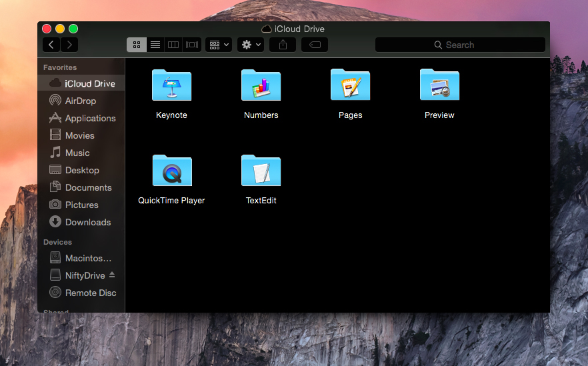
Task: Eject the NiftyDrive volume
Action: (112, 275)
